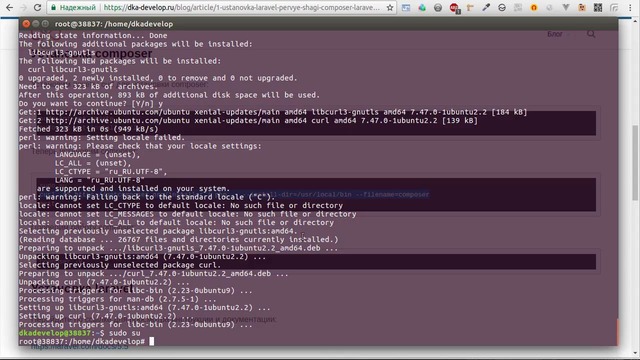Click the 'Get:2 http://archive.ubuntu.com' line
Image resolution: width=640 pixels, height=360 pixels.
pyautogui.click(x=248, y=120)
